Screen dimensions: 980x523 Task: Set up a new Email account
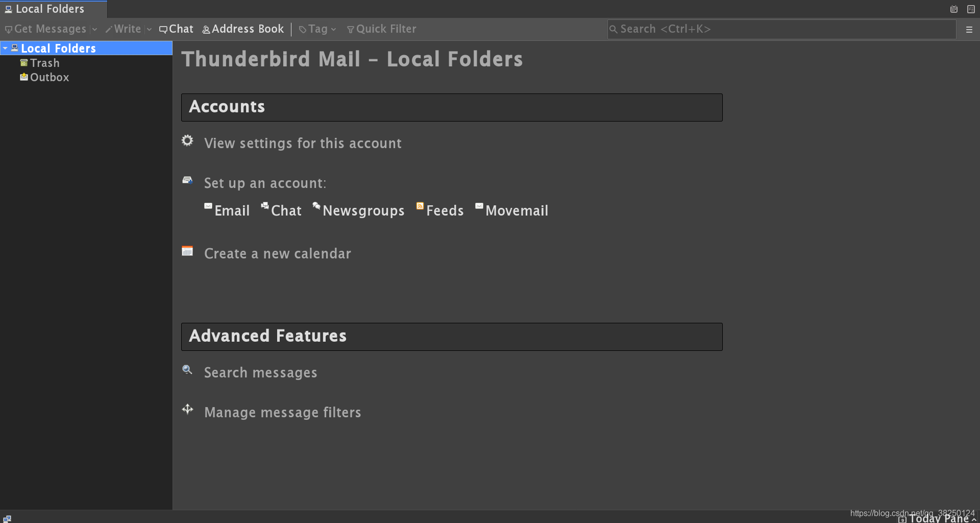[227, 210]
